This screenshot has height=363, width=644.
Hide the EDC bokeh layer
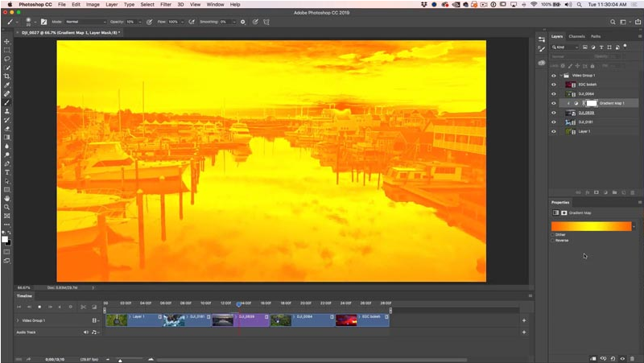coord(554,85)
